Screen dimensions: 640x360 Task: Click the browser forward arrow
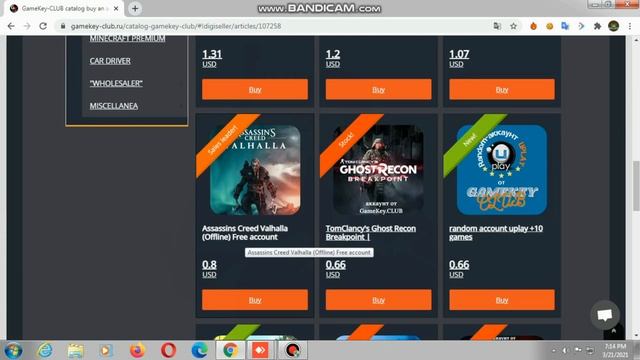(27, 26)
